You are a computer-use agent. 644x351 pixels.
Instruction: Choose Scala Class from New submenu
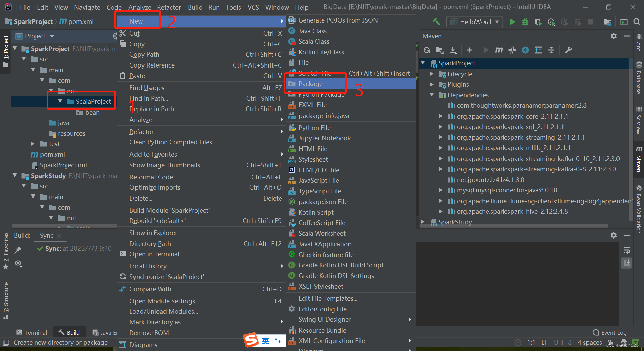click(x=351, y=41)
